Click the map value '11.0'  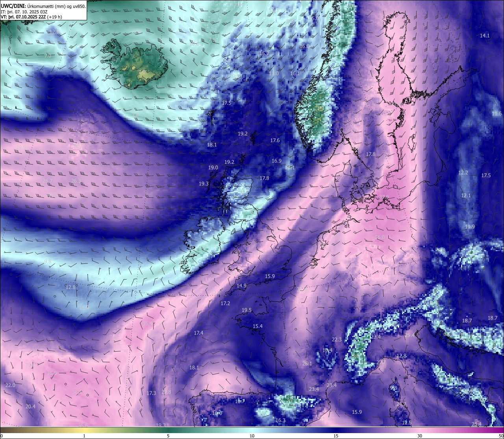click(x=274, y=73)
